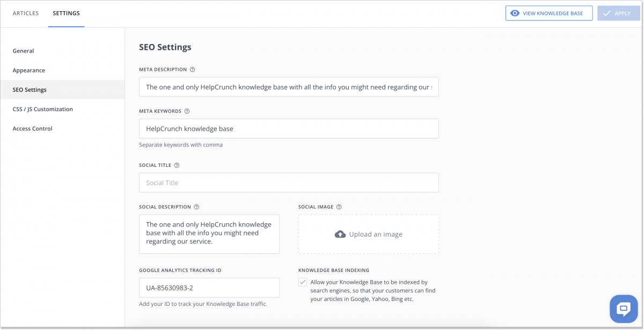The image size is (644, 330).
Task: Select the Google Analytics Tracking ID field
Action: coord(209,288)
